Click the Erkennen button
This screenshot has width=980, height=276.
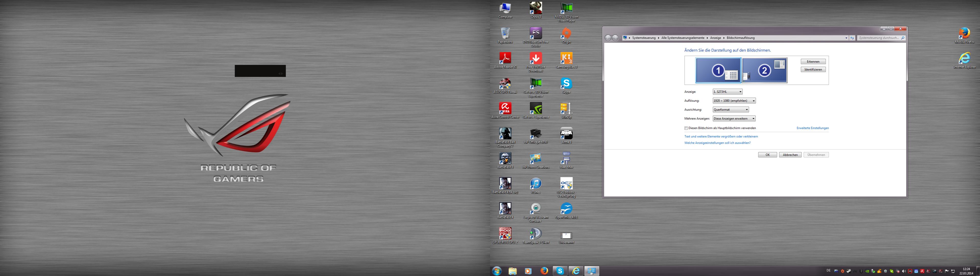[x=813, y=62]
